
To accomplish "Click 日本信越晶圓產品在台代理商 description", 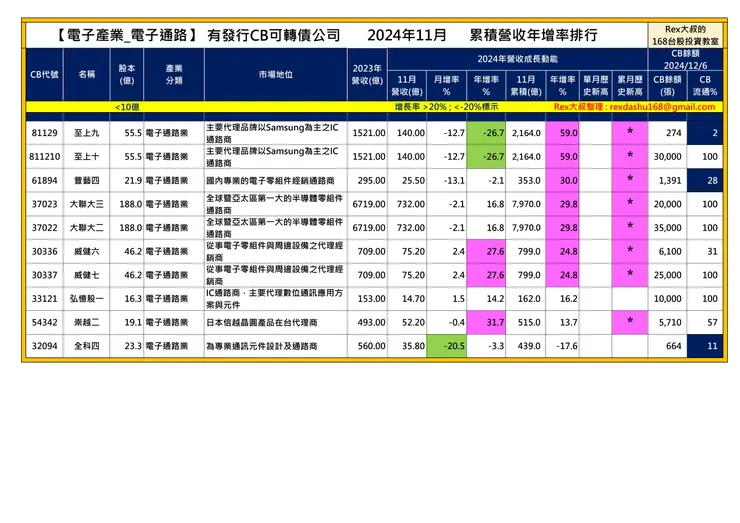I will tap(262, 322).
